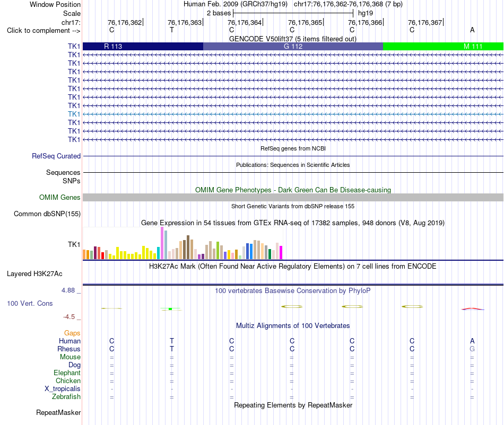Click the green PhyloP mark under base T
This screenshot has height=425, width=504.
[x=170, y=309]
